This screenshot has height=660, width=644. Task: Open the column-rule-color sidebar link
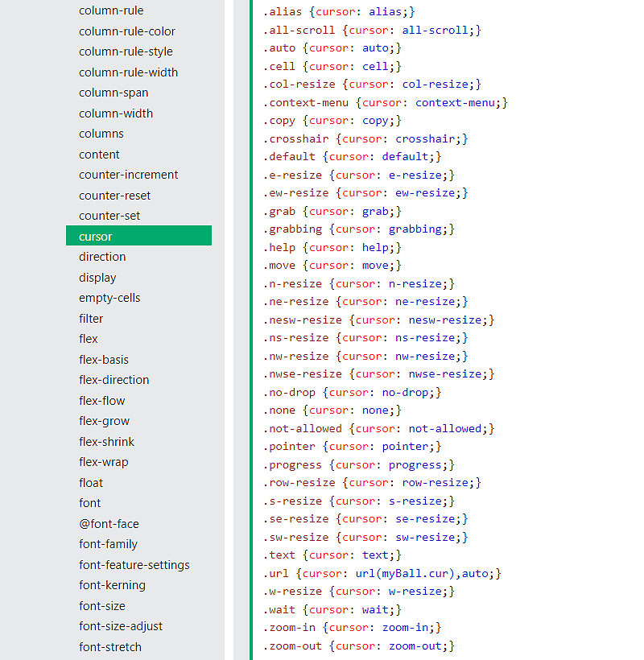(x=126, y=31)
